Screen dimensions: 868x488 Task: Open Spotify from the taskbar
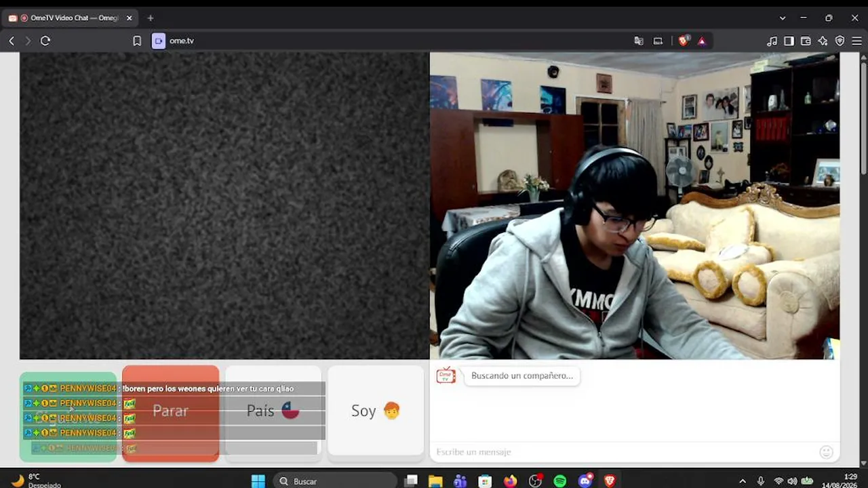[x=560, y=481]
